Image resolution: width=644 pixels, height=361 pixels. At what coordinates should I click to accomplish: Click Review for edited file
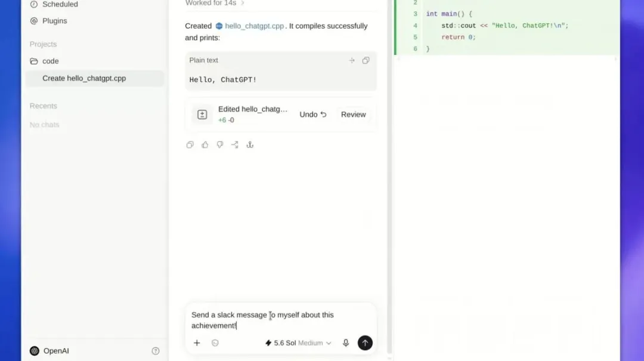click(x=353, y=115)
